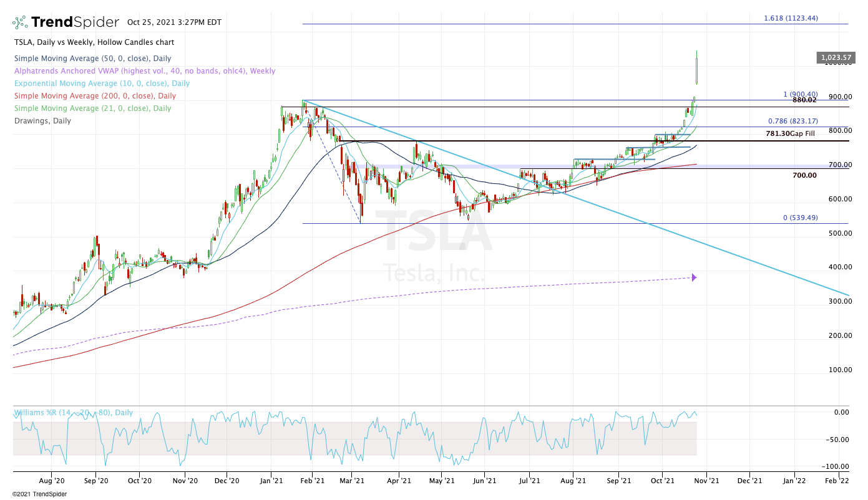Click the Sep '21 date axis label
Image resolution: width=868 pixels, height=500 pixels.
[618, 481]
